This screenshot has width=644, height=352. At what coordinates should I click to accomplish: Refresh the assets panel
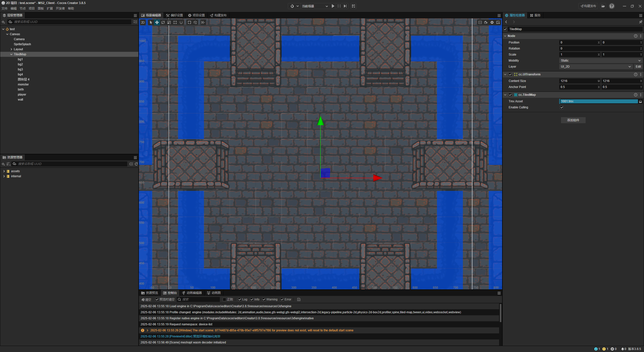click(136, 164)
